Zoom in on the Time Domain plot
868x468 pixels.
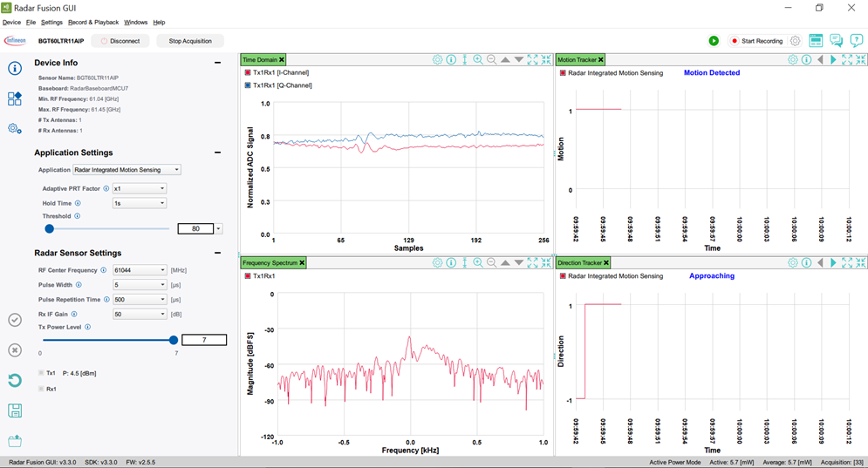point(478,60)
